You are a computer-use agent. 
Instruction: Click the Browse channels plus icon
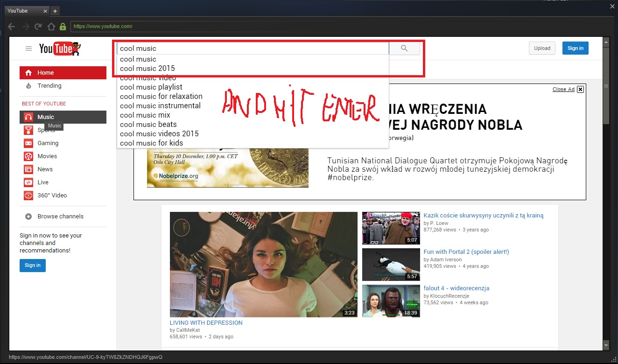click(x=28, y=217)
